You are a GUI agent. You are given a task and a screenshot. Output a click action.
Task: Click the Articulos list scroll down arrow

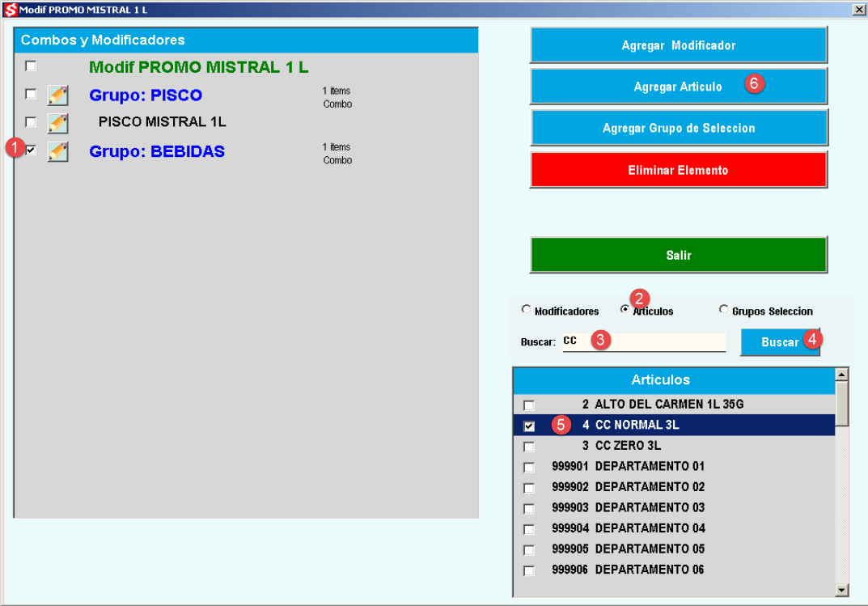(x=841, y=590)
